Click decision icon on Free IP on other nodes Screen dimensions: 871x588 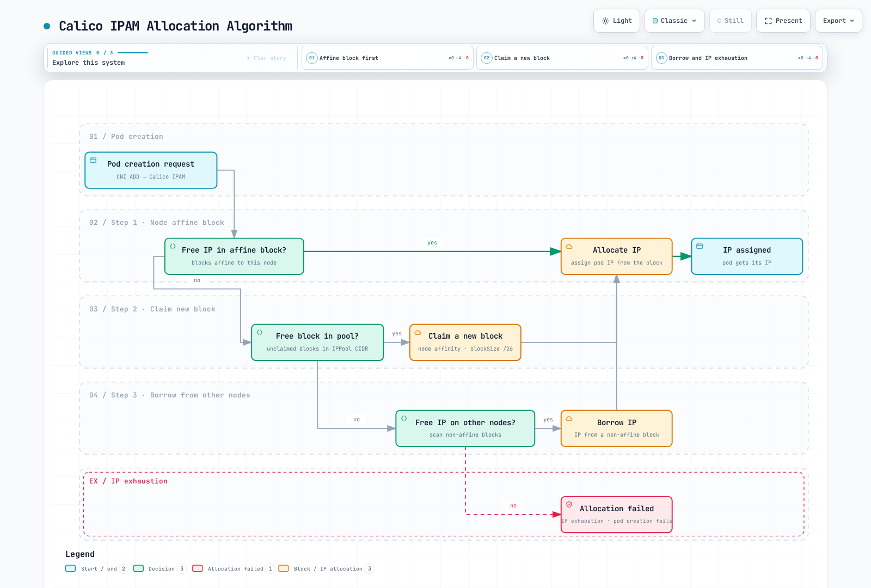404,419
